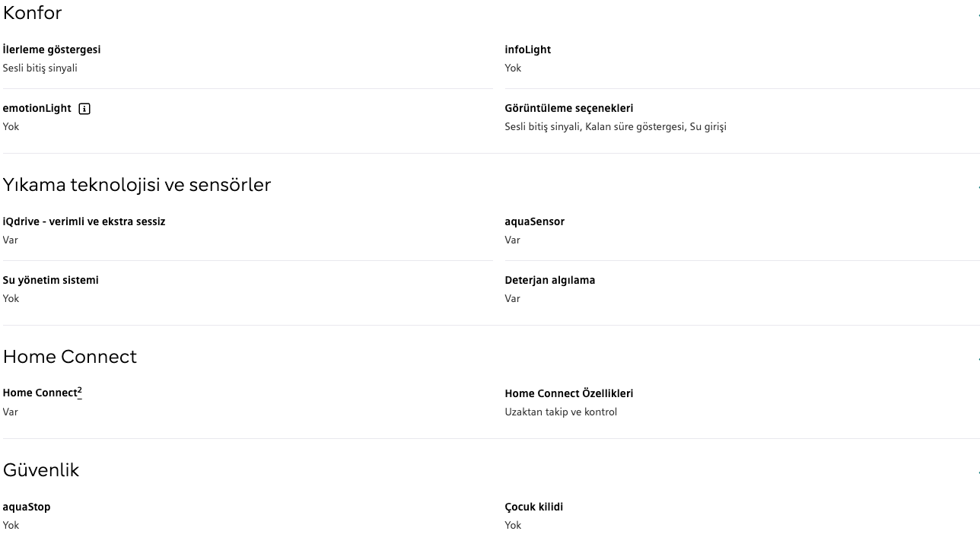Click the Çocuk kilidi label

click(533, 507)
